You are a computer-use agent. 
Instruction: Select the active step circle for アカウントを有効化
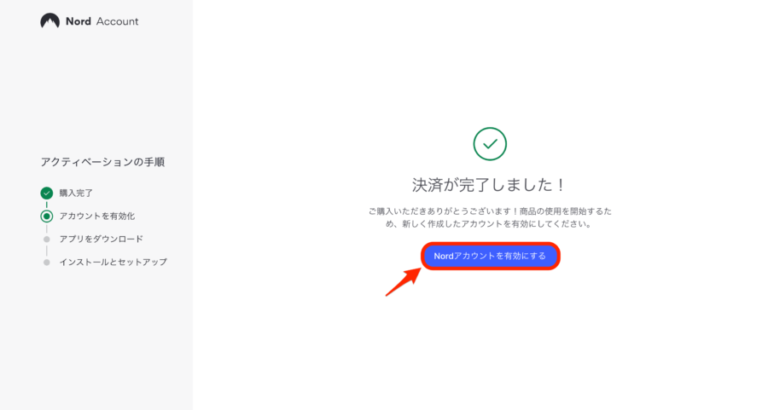(x=47, y=216)
